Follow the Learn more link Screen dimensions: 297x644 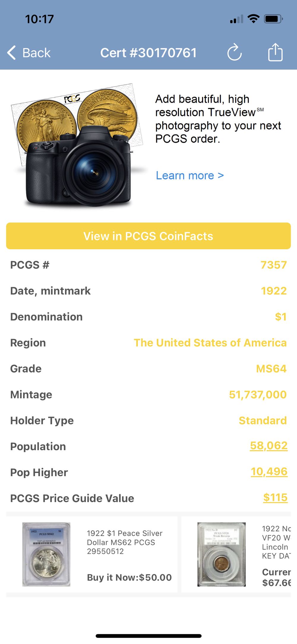[x=190, y=176]
